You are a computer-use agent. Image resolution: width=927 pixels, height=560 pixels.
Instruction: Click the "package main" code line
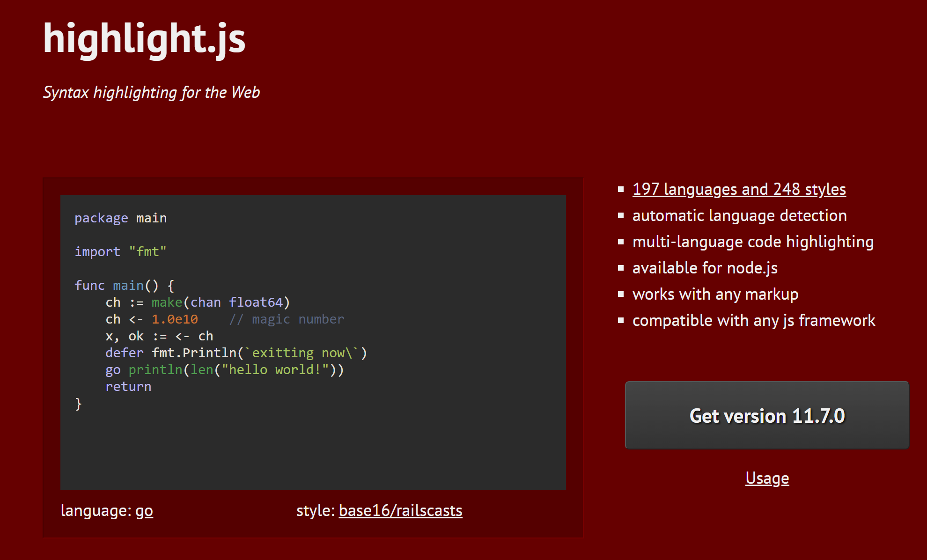[x=120, y=217]
